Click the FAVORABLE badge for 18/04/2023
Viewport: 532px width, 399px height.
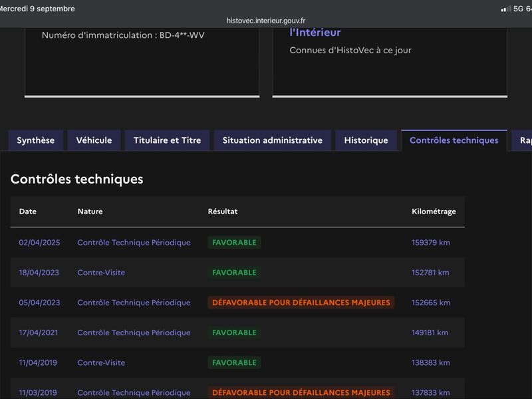click(x=234, y=273)
